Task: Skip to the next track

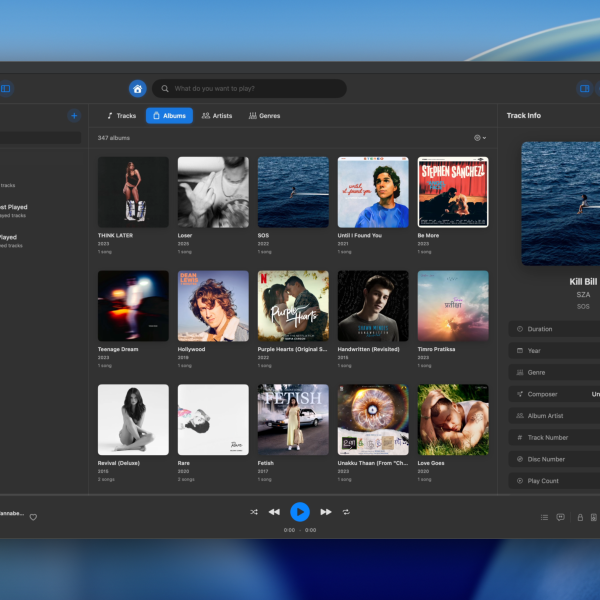Action: (x=326, y=512)
